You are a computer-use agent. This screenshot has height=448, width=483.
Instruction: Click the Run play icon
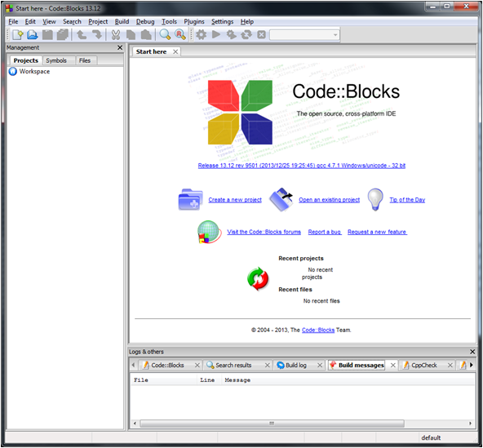pos(216,34)
